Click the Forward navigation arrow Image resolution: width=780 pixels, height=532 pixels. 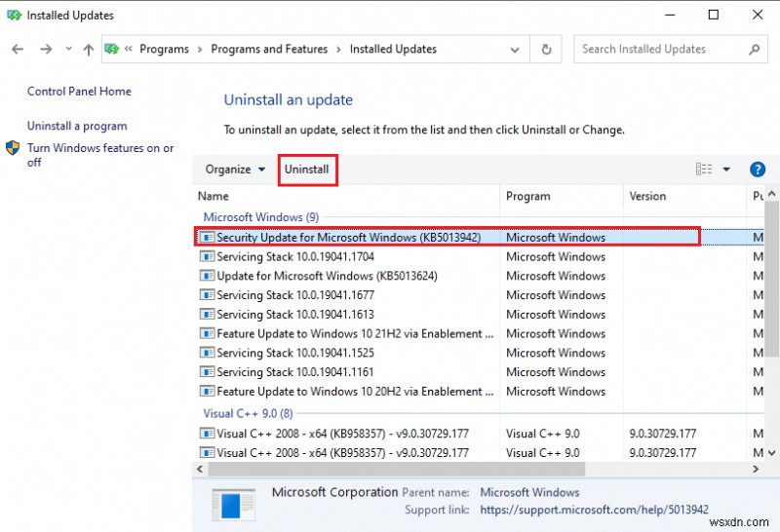(46, 49)
